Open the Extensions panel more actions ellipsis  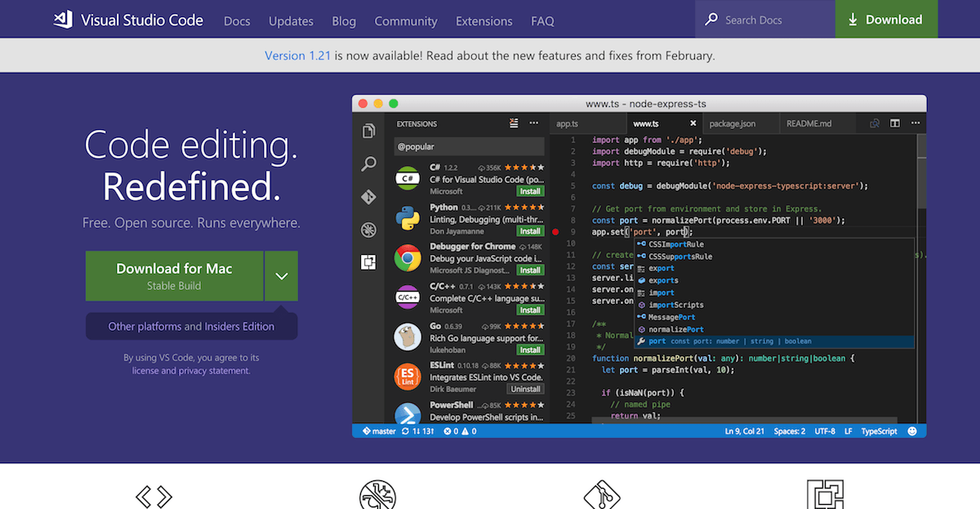(x=534, y=123)
